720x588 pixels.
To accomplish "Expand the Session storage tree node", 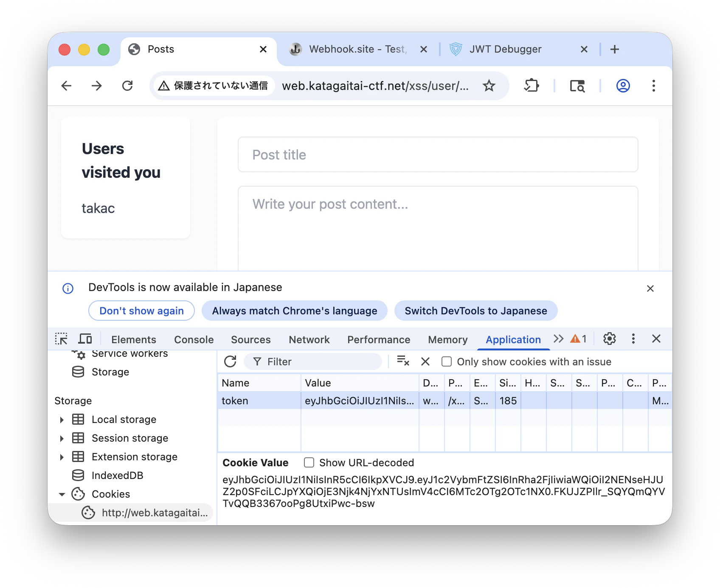I will pyautogui.click(x=62, y=438).
